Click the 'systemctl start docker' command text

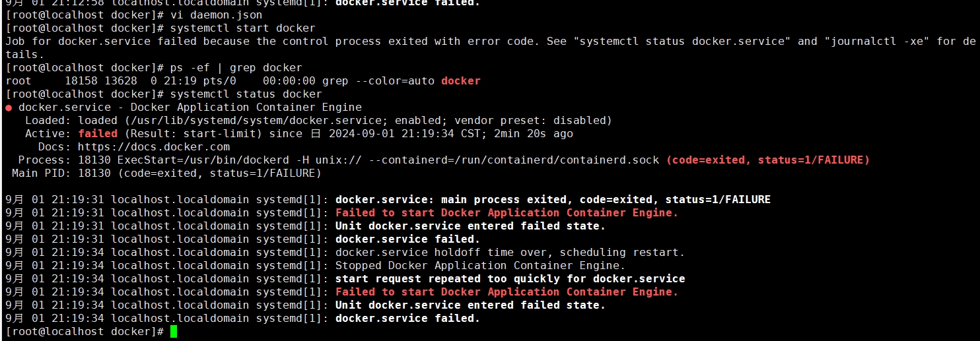[242, 28]
